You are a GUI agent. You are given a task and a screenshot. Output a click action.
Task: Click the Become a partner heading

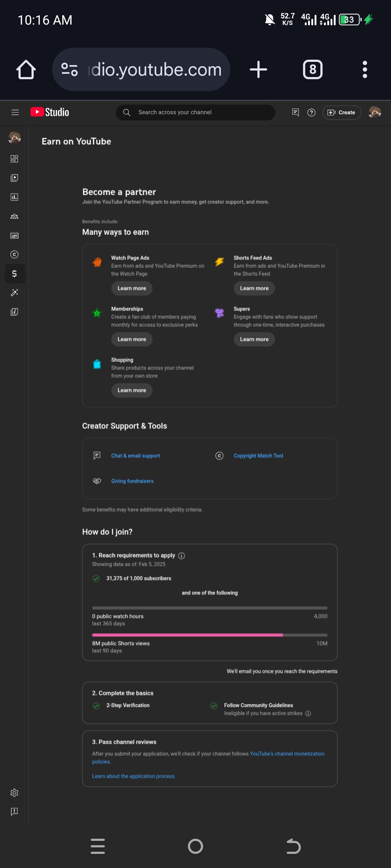[x=119, y=192]
